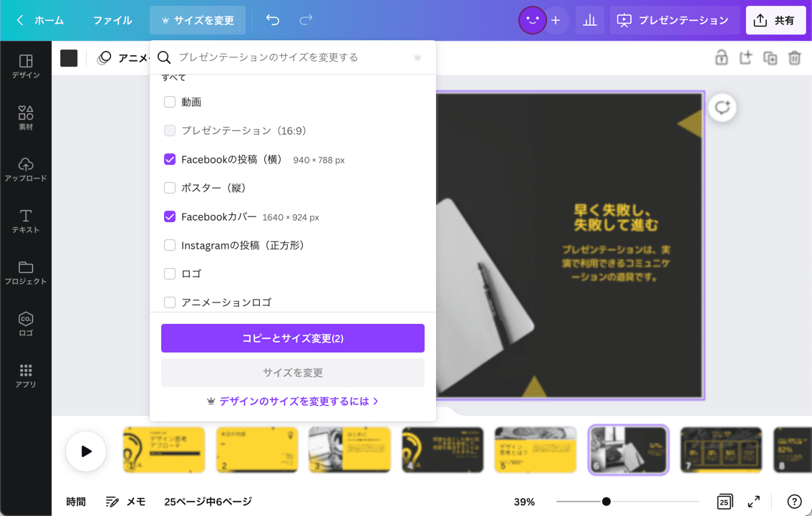Click コピーとサイズ変更(2) button
Screen dimensions: 812x516
click(292, 338)
